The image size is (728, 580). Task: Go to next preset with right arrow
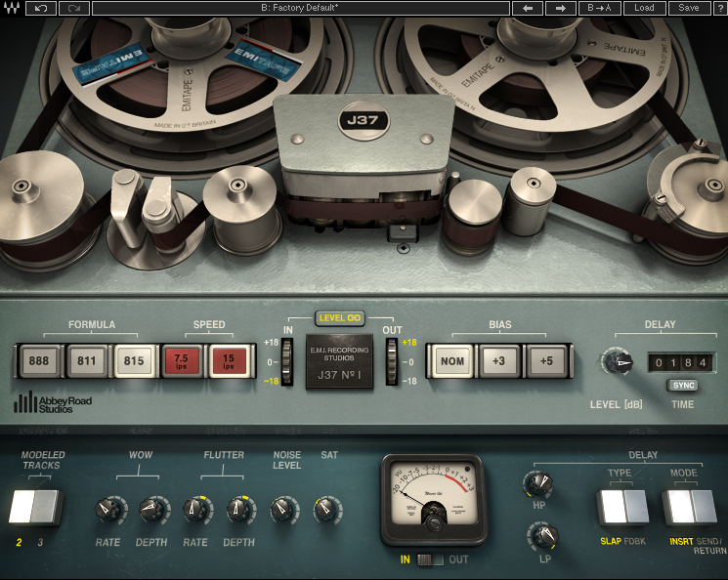point(560,8)
